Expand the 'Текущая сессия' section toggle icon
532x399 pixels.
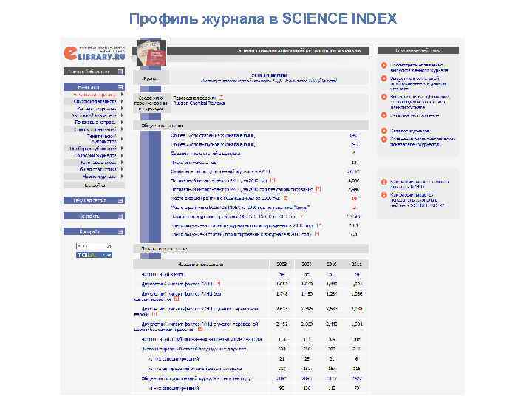click(120, 201)
